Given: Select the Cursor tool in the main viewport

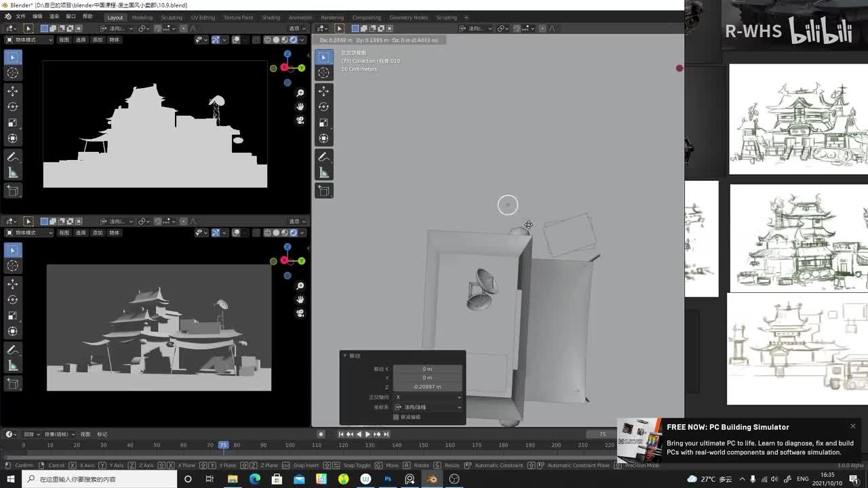Looking at the screenshot, I should [323, 73].
